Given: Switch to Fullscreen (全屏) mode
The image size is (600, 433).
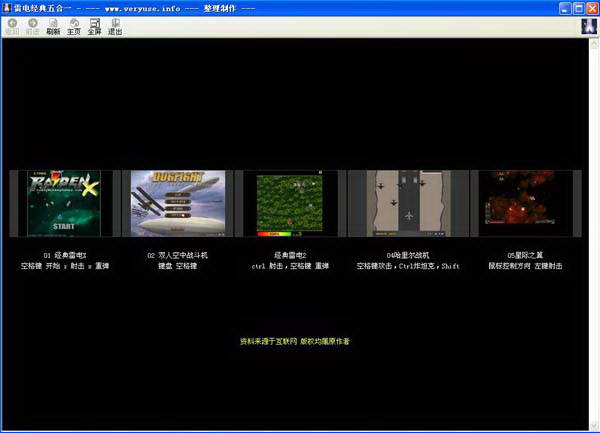Looking at the screenshot, I should coord(94,25).
